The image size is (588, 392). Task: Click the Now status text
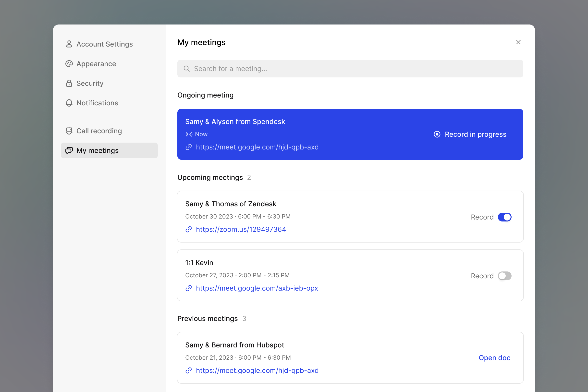201,134
